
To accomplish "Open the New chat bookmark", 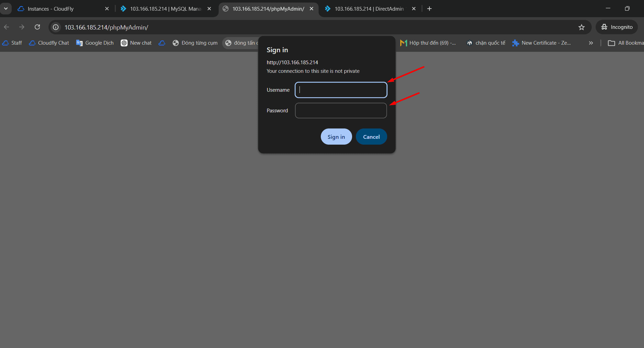I will pyautogui.click(x=136, y=43).
